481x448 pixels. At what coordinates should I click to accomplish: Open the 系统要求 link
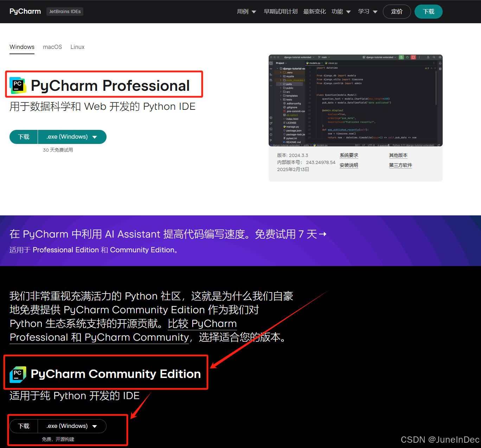pos(349,155)
